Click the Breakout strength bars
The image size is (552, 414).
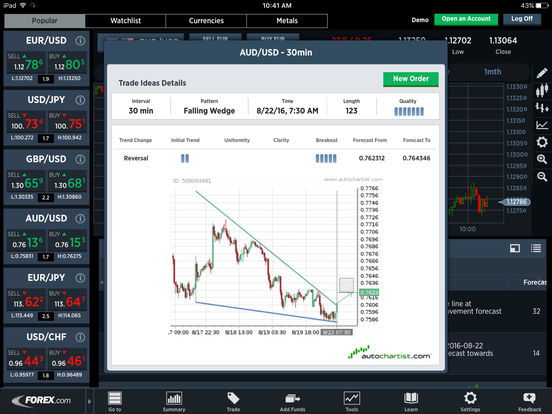[x=326, y=158]
